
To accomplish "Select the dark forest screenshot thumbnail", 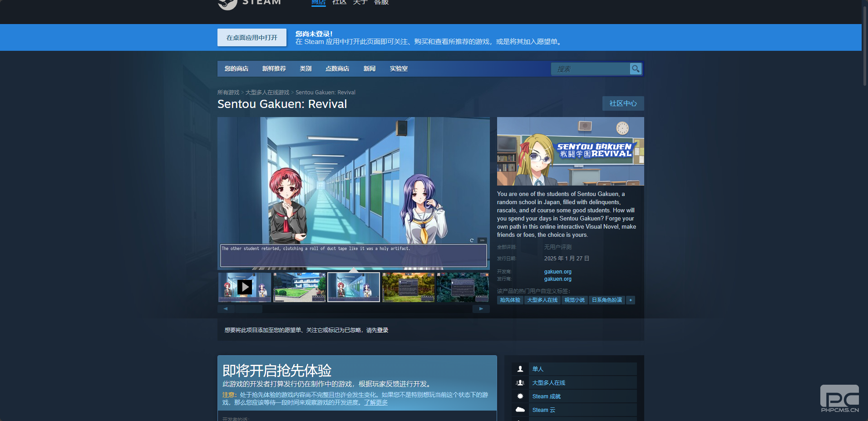I will coord(463,287).
